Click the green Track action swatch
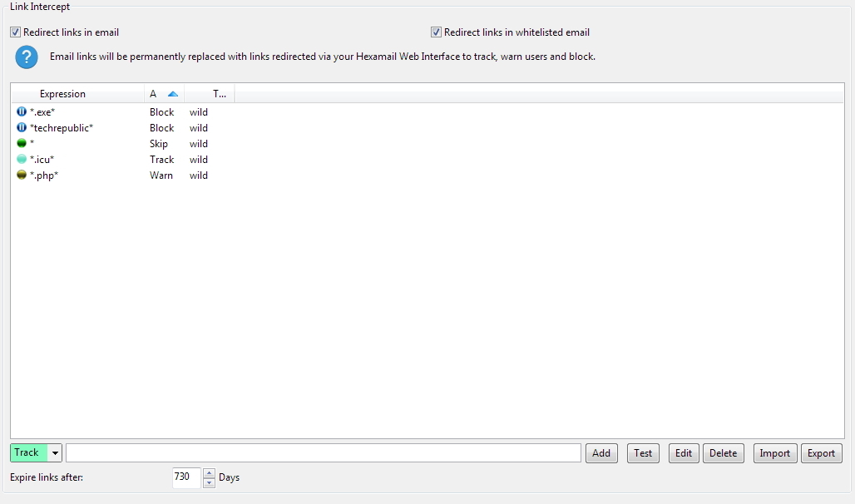The height and width of the screenshot is (504, 855). [x=29, y=453]
